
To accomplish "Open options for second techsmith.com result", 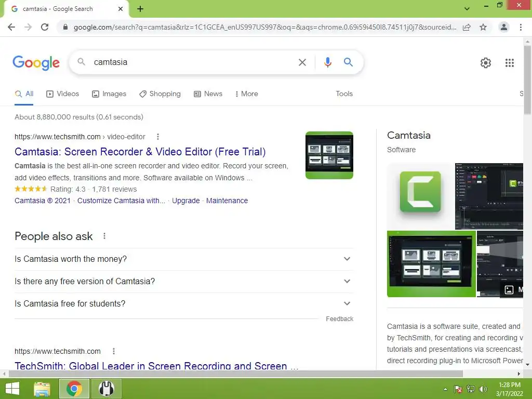I will coord(114,352).
